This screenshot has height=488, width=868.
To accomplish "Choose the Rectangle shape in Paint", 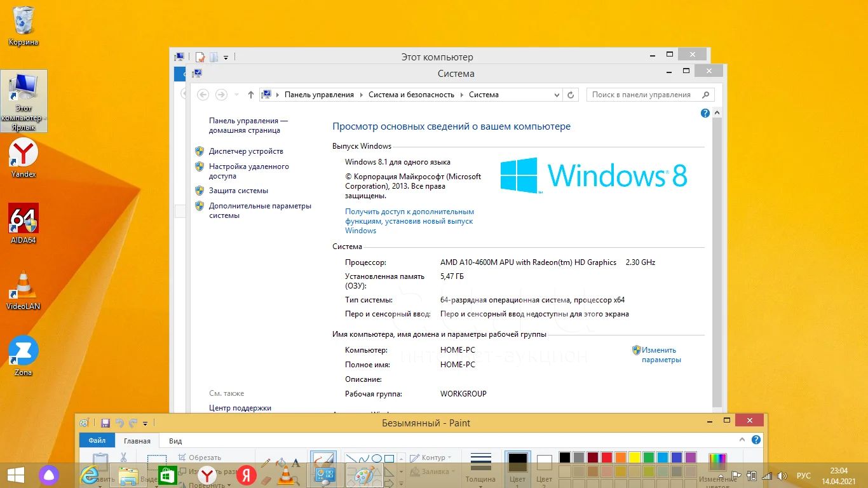I will (389, 458).
